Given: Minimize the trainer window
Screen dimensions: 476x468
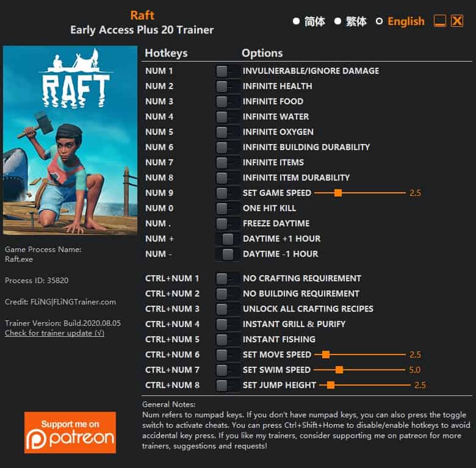Looking at the screenshot, I should tap(439, 21).
